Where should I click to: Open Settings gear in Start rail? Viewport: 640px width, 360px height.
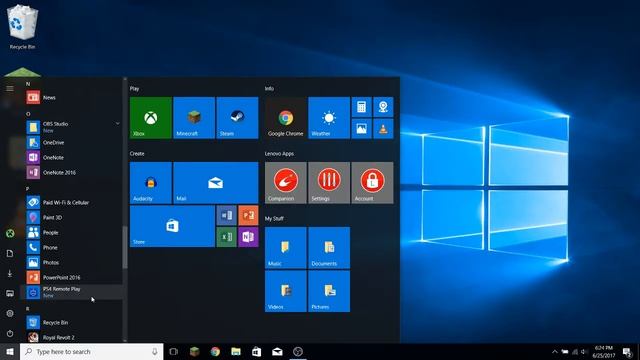pyautogui.click(x=10, y=313)
